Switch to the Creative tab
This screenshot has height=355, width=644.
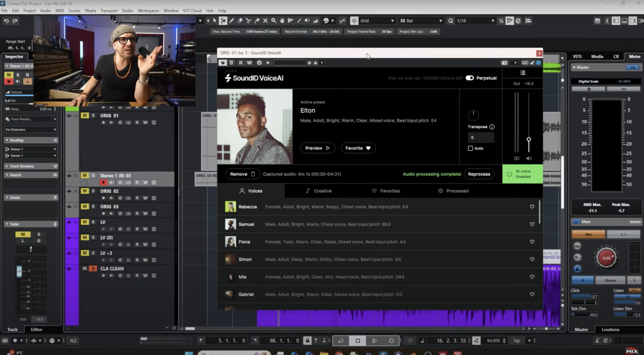[318, 191]
